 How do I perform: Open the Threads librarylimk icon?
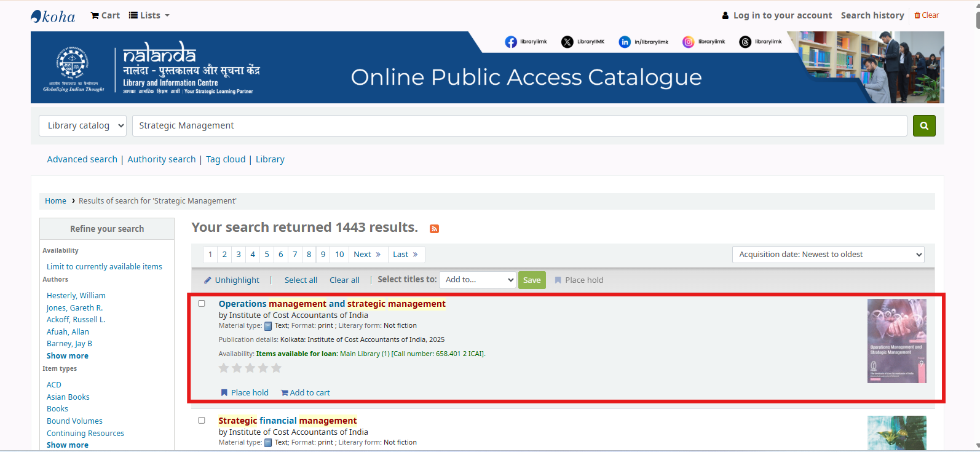click(745, 42)
